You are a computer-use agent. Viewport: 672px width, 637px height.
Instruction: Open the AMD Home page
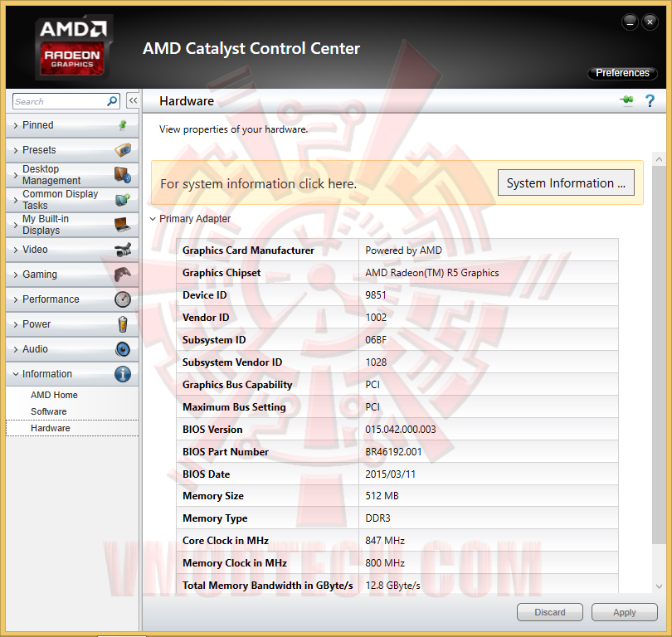click(54, 395)
